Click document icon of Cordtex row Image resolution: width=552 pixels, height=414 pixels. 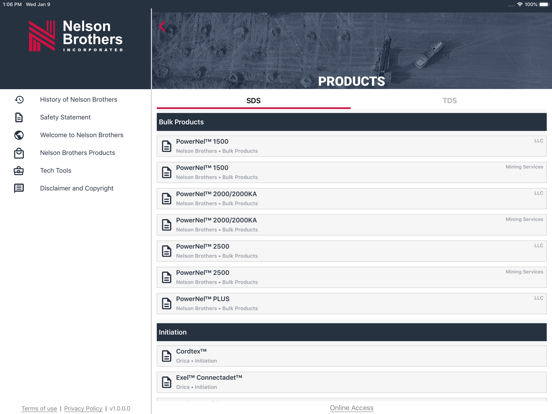pyautogui.click(x=167, y=356)
